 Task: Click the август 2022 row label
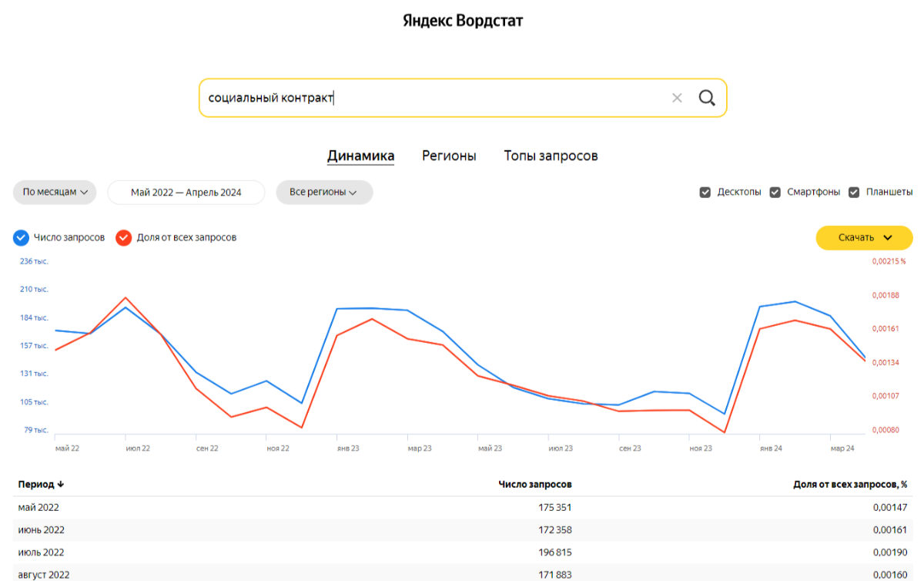click(44, 575)
